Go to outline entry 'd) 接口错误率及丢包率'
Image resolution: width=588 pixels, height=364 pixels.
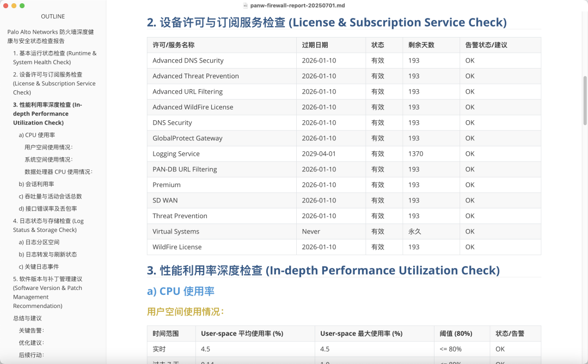point(47,209)
